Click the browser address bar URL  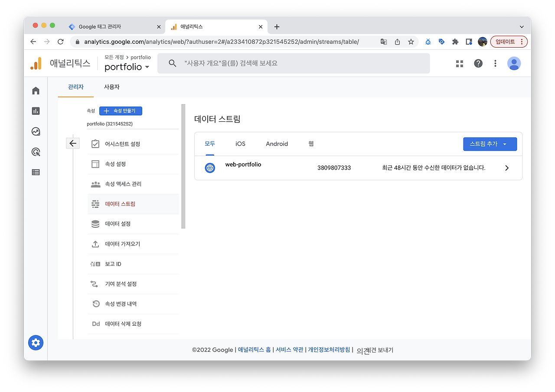click(x=222, y=42)
